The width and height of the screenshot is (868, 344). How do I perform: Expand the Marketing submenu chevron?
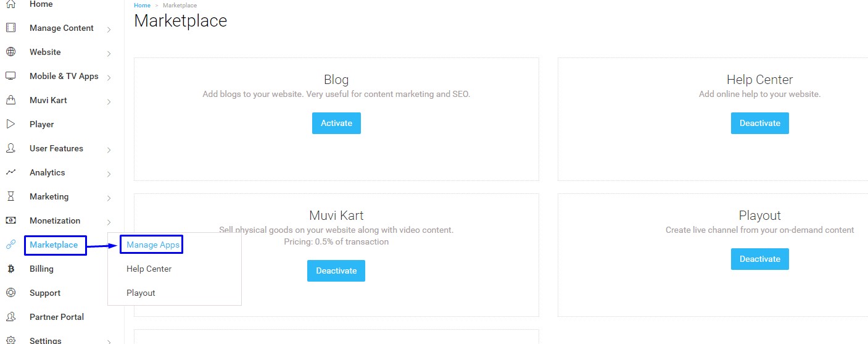[109, 198]
